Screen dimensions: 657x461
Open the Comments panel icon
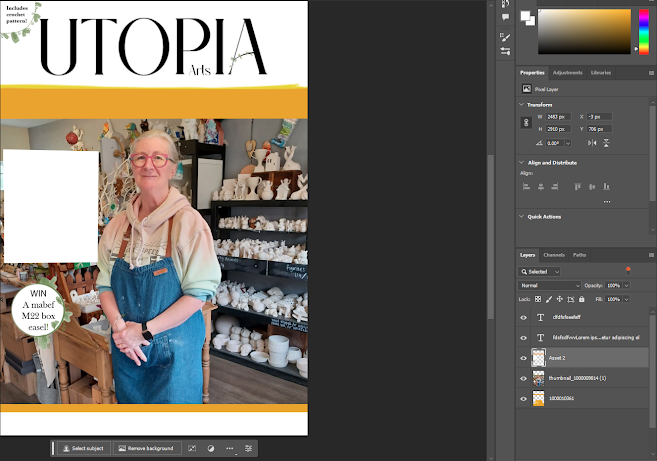coord(505,17)
